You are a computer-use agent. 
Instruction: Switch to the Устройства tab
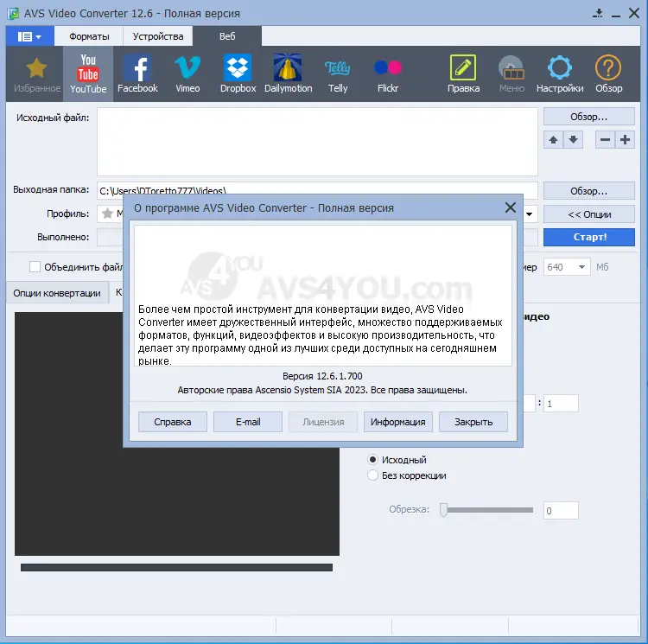point(158,36)
